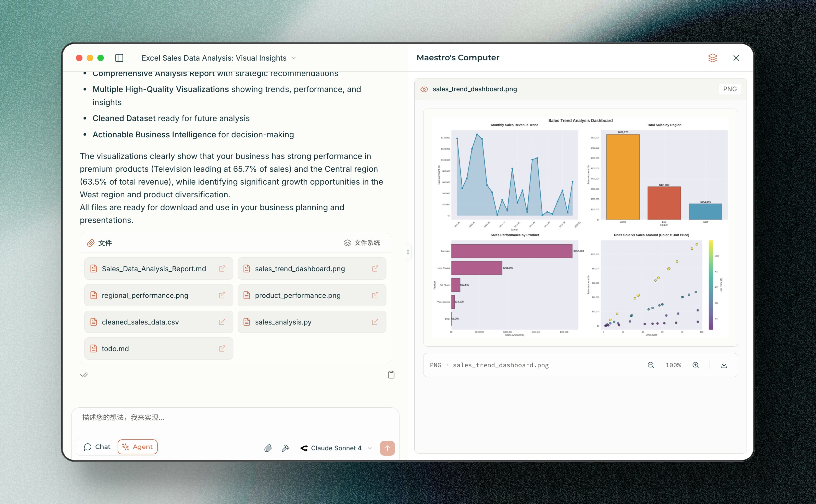Select the todo.md file name
The width and height of the screenshot is (816, 504).
point(115,349)
